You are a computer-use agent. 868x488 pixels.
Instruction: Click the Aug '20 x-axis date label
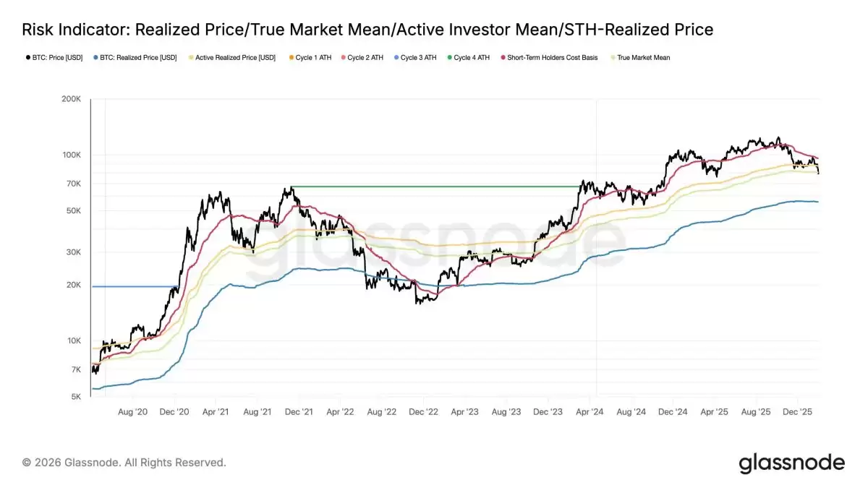pos(132,411)
